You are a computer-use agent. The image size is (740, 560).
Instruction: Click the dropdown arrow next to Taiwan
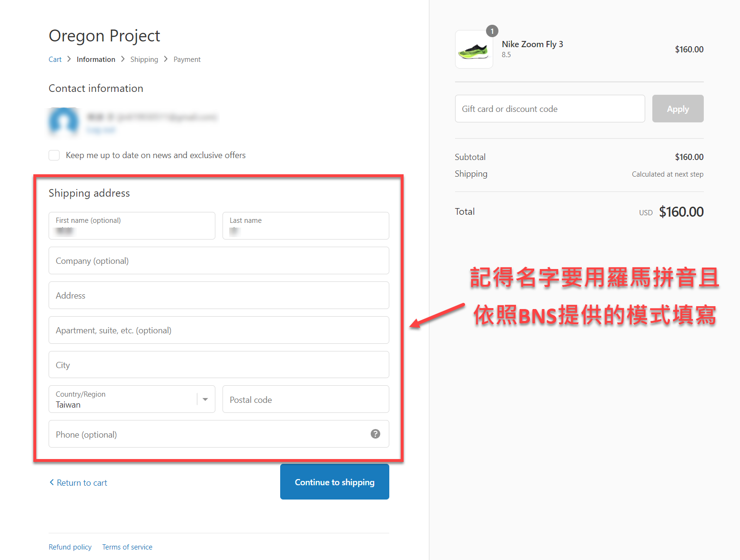205,399
